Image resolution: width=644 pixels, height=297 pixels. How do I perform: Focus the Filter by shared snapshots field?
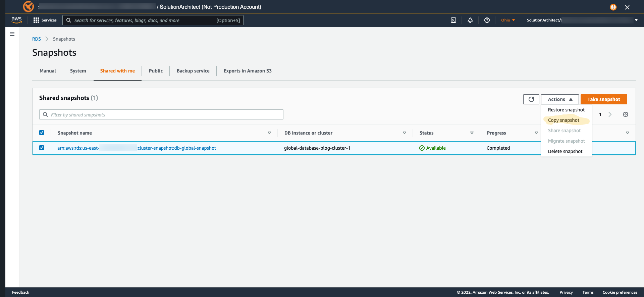161,114
